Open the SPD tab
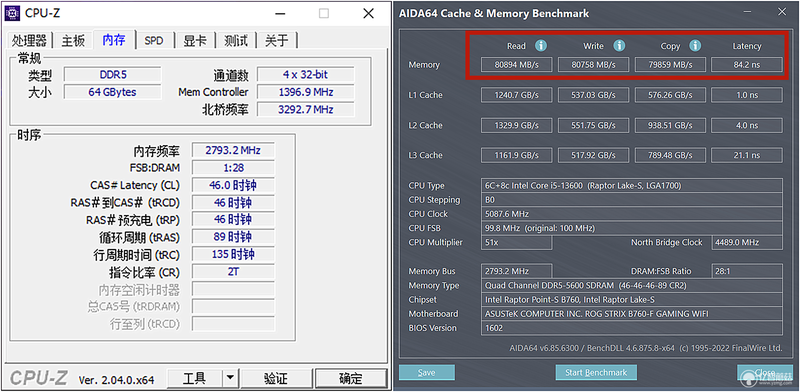The width and height of the screenshot is (800, 392). click(x=154, y=41)
